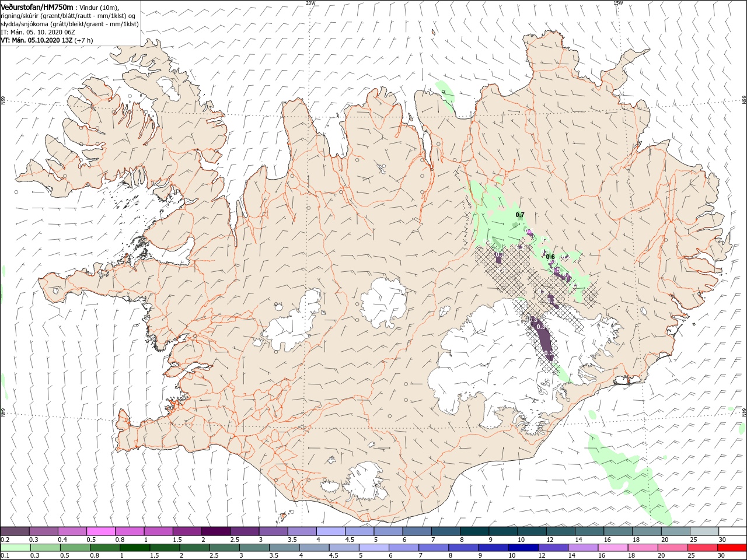Pick the palest green 0.1 swatch, lower legend
The width and height of the screenshot is (747, 560).
pos(15,548)
